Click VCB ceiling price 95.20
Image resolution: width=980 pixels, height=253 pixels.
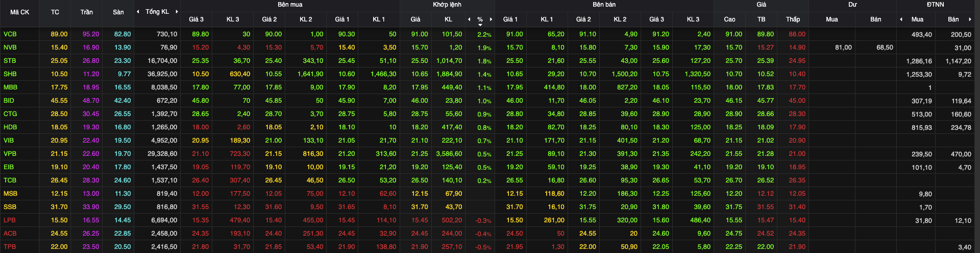[91, 34]
